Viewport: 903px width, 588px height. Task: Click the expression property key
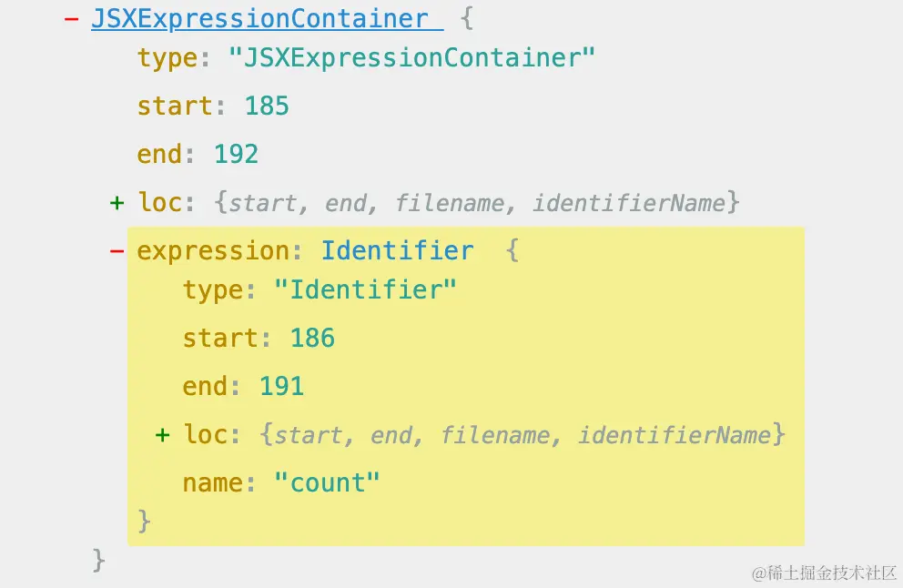tap(212, 251)
